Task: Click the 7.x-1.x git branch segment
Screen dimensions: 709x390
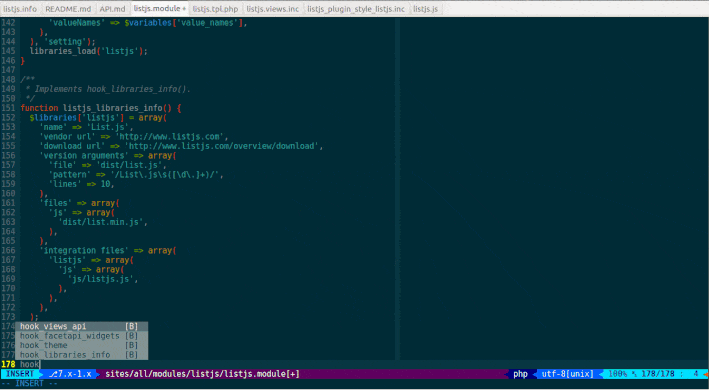Action: (70, 374)
